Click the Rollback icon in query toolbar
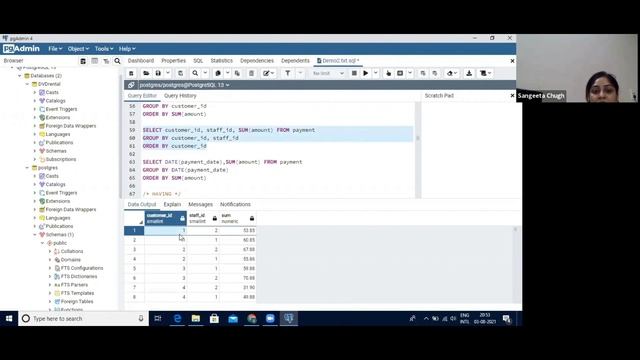The width and height of the screenshot is (640, 360). (435, 73)
